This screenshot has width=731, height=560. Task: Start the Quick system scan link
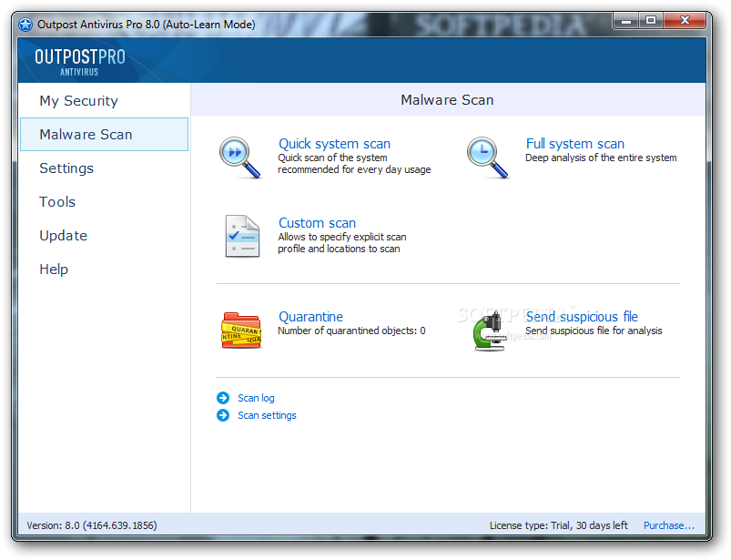tap(334, 144)
